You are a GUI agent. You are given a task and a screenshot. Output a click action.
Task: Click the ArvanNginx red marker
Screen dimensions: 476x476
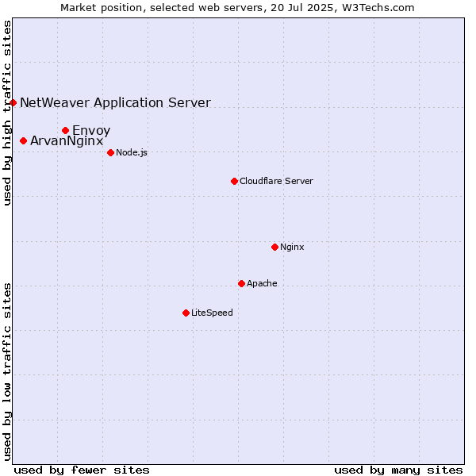(23, 141)
